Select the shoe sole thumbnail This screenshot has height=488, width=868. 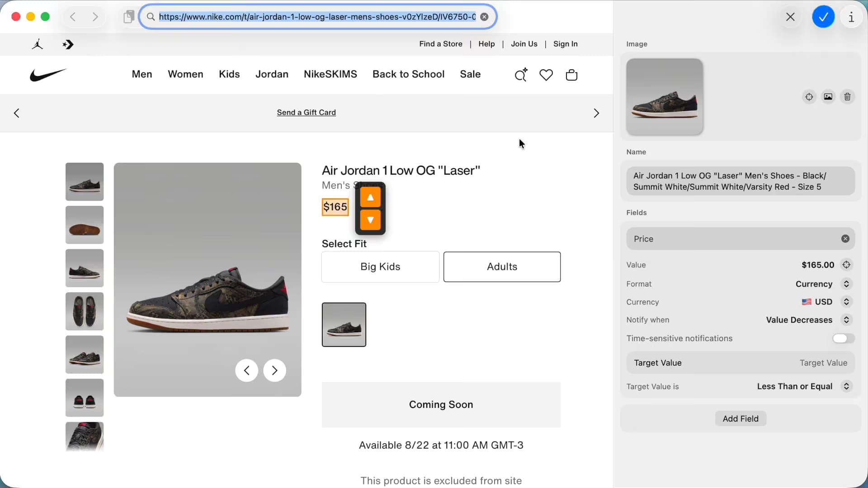click(x=85, y=225)
